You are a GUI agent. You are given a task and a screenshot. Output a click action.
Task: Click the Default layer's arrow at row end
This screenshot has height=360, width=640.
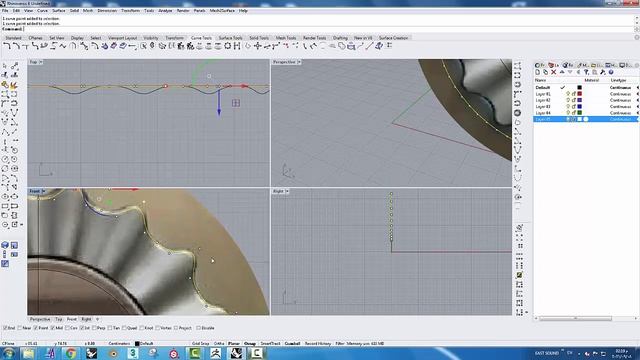pos(638,87)
